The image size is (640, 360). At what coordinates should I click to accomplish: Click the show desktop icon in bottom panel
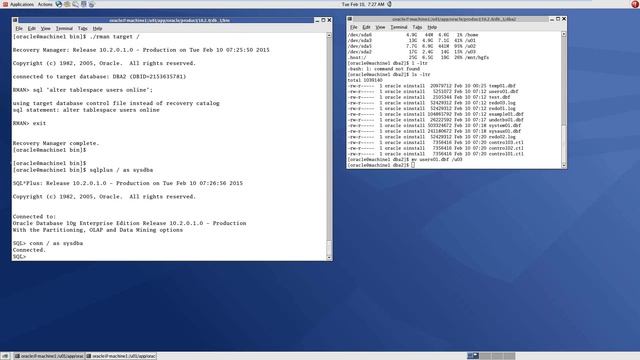tap(5, 356)
